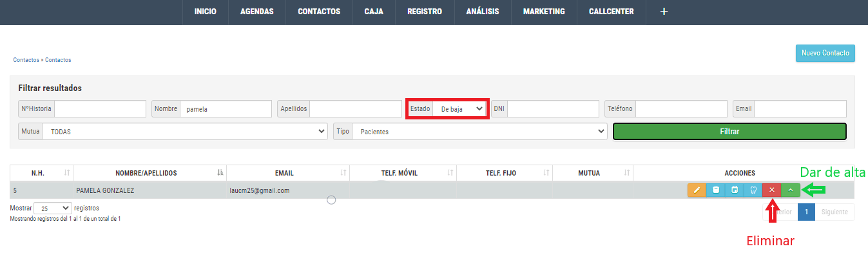Click the green Filtrar button
This screenshot has width=868, height=253.
point(729,132)
